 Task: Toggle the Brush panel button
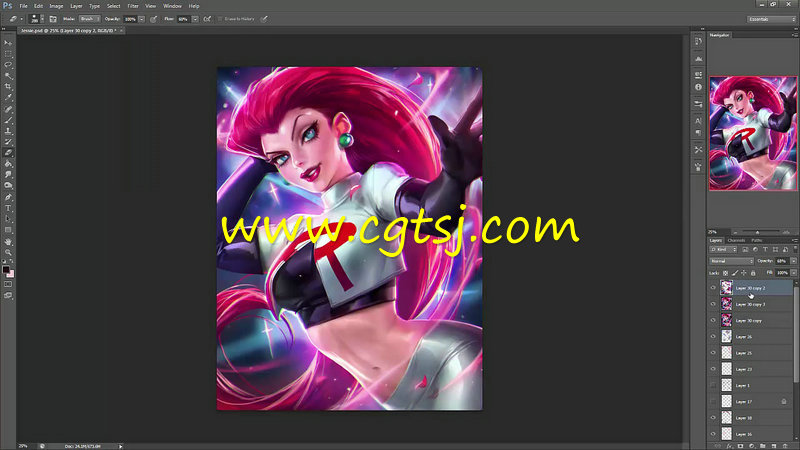(x=53, y=19)
